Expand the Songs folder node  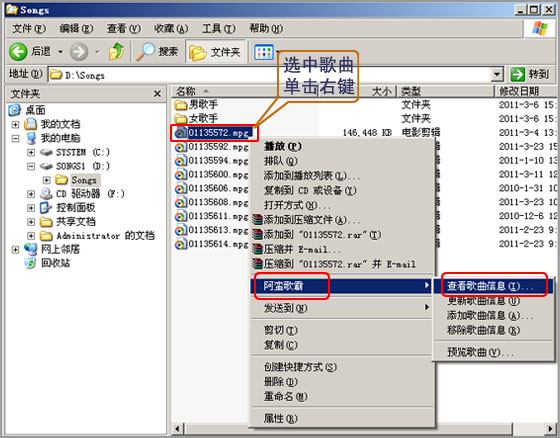tap(46, 180)
